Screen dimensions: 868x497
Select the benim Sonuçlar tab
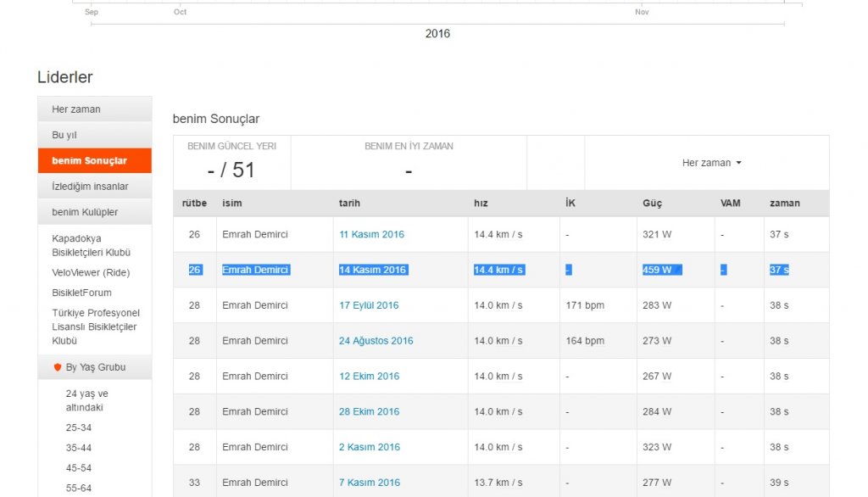coord(89,160)
